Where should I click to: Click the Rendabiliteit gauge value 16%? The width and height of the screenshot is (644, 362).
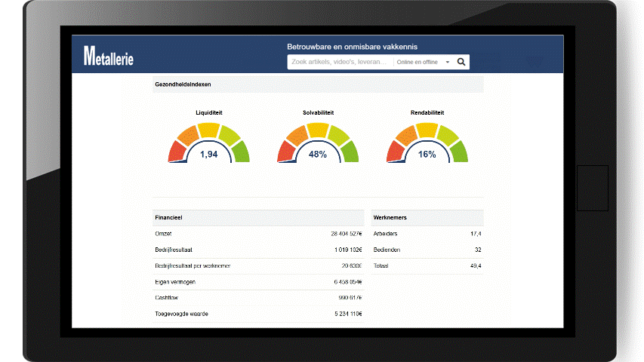tap(427, 154)
